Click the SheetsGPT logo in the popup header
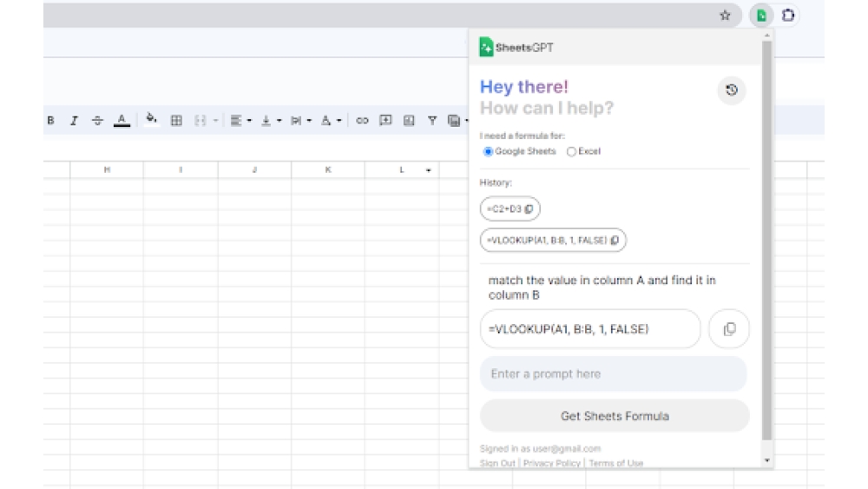 pos(516,47)
